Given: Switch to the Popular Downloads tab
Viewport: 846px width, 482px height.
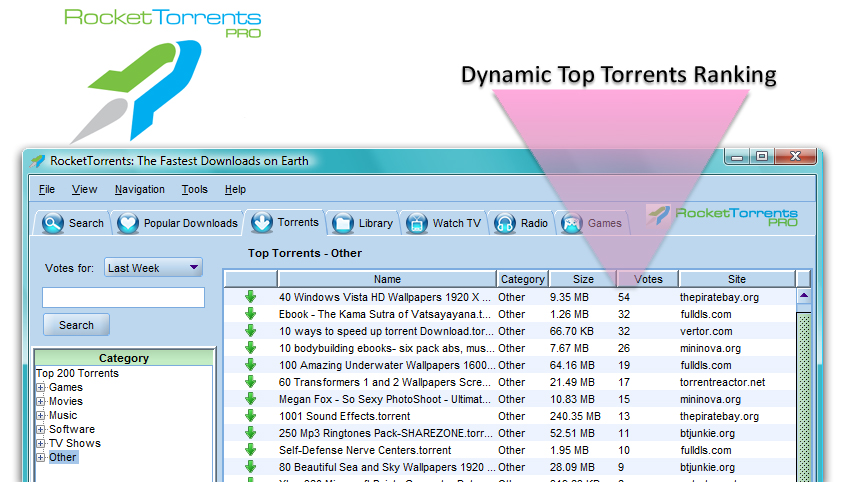Looking at the screenshot, I should 178,223.
